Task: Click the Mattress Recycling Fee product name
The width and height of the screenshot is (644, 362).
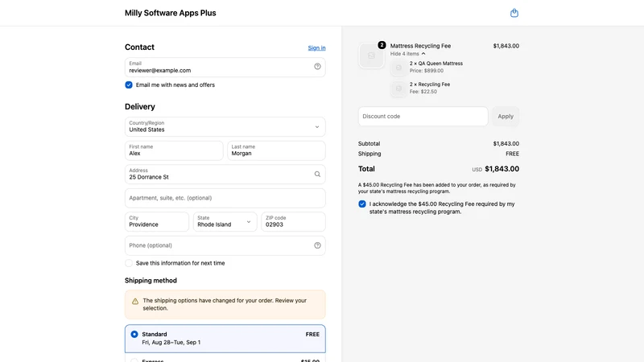Action: [x=420, y=46]
